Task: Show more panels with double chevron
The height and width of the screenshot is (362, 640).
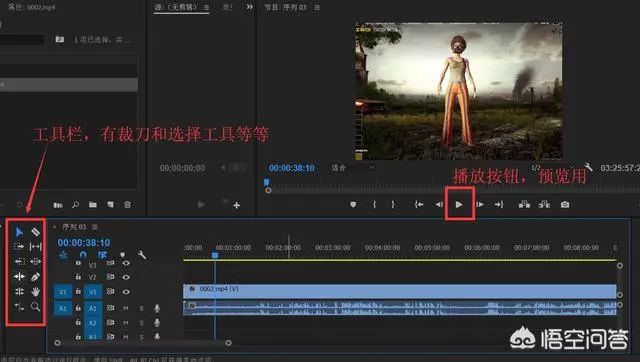Action: 249,7
